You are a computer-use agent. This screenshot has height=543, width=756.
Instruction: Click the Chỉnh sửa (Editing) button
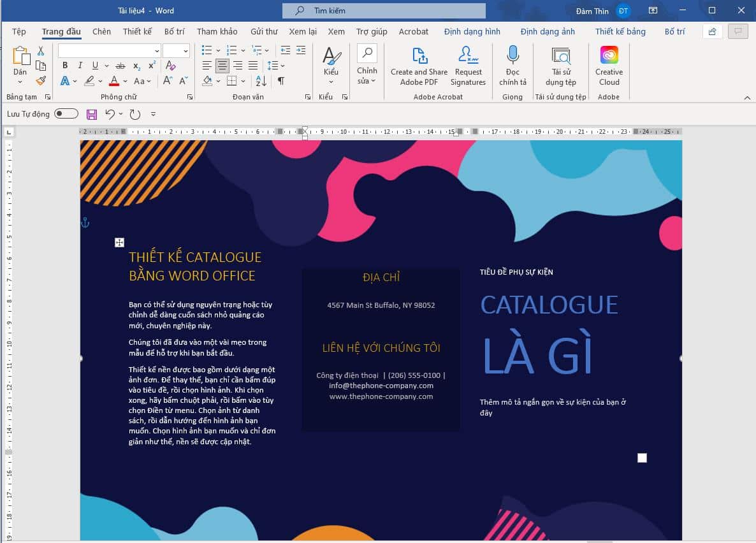367,65
